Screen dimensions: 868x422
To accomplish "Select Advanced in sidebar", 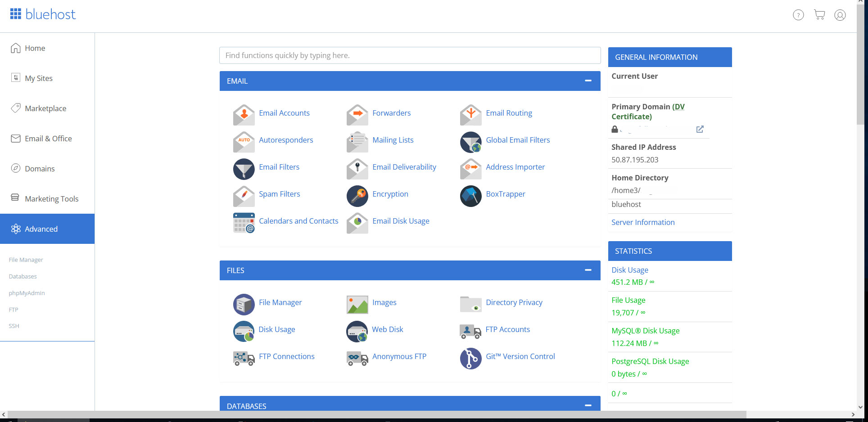I will point(47,229).
